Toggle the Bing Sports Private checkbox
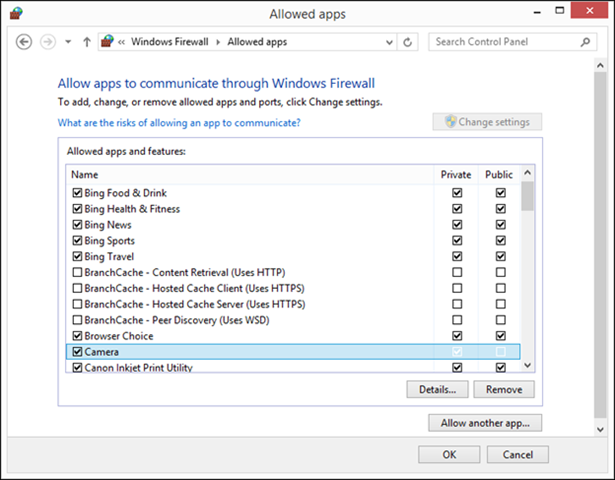 457,240
